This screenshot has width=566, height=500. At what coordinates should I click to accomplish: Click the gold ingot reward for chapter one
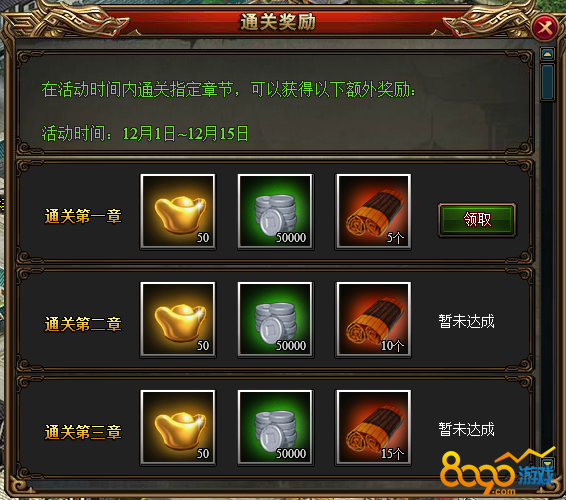click(x=178, y=212)
